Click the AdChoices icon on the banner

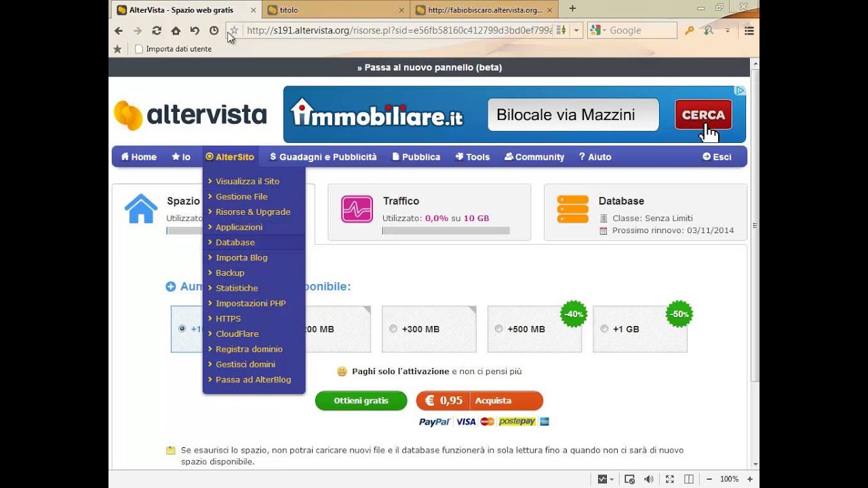pos(740,91)
